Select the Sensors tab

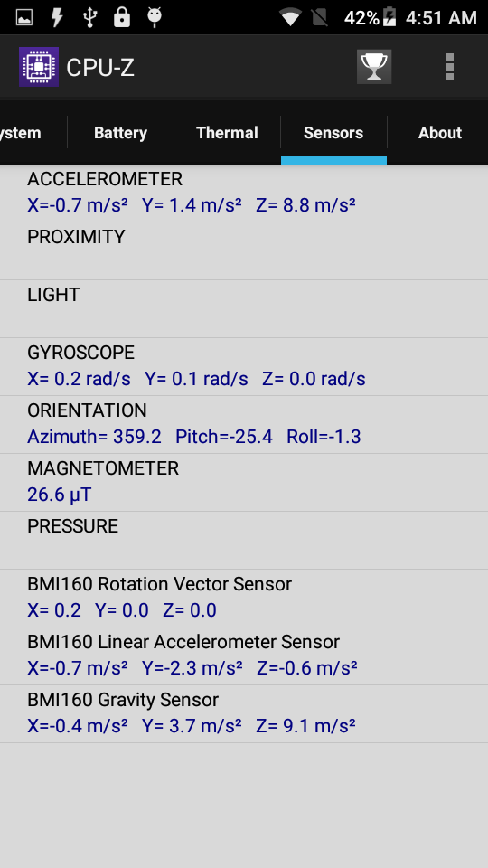[x=333, y=133]
